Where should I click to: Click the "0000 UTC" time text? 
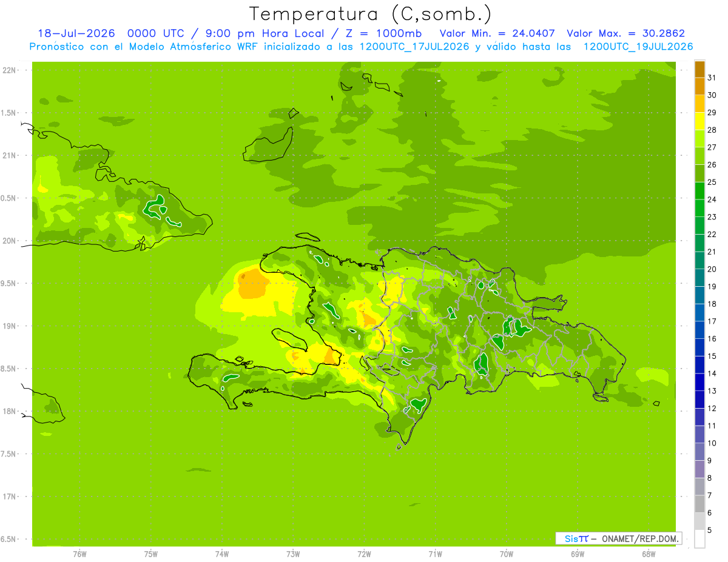point(157,33)
